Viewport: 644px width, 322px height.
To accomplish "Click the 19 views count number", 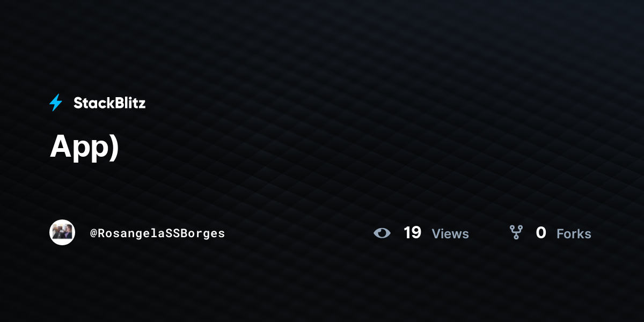I will (x=413, y=233).
